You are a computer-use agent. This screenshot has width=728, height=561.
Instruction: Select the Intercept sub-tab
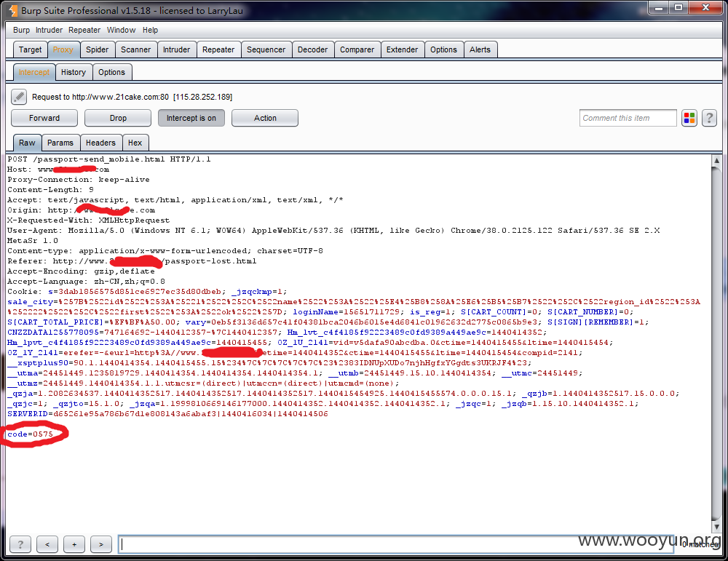[34, 72]
